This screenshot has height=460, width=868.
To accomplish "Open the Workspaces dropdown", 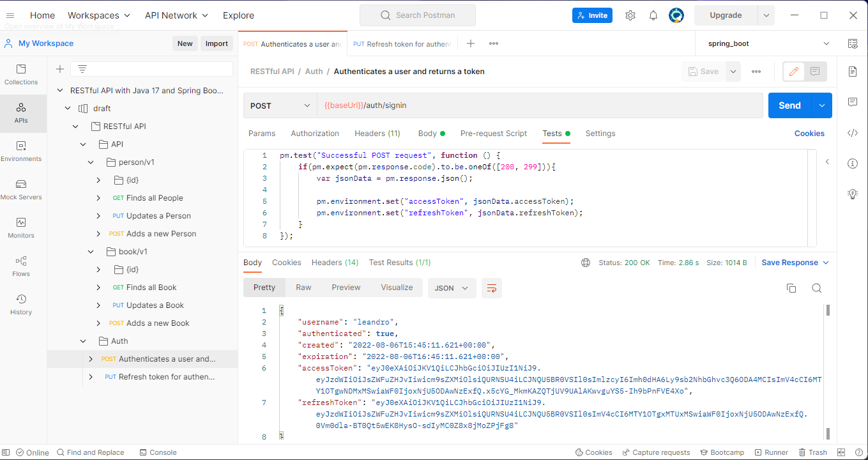I will coord(99,15).
